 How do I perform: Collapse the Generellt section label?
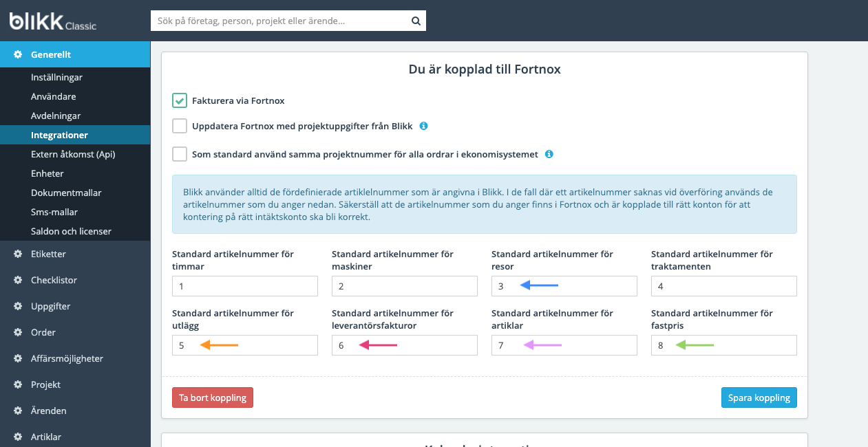coord(51,54)
